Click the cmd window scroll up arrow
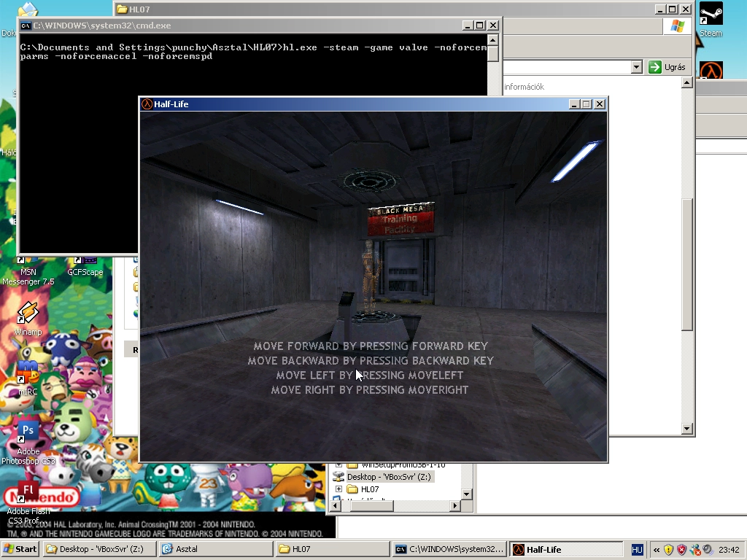The width and height of the screenshot is (747, 560). 492,39
